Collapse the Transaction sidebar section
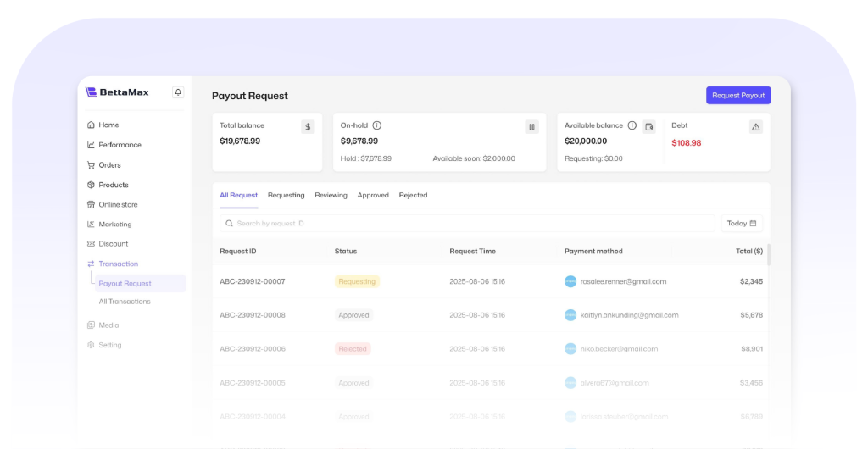The width and height of the screenshot is (868, 466). [118, 264]
